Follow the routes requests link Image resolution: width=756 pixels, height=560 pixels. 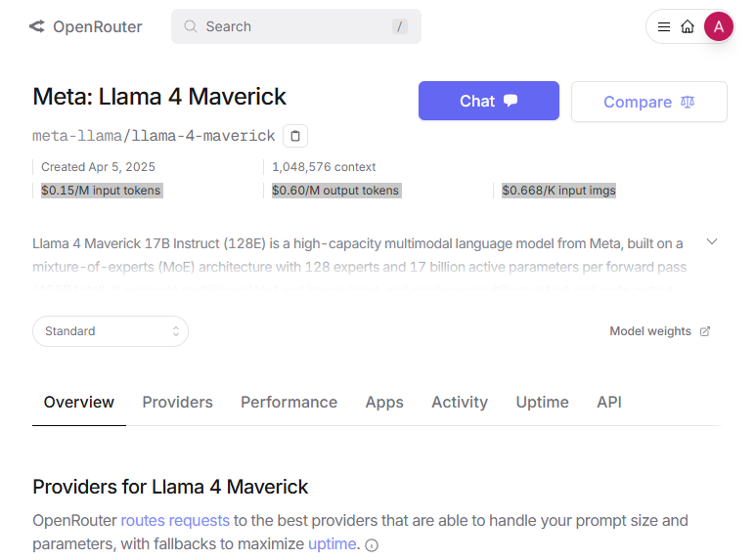[x=175, y=520]
